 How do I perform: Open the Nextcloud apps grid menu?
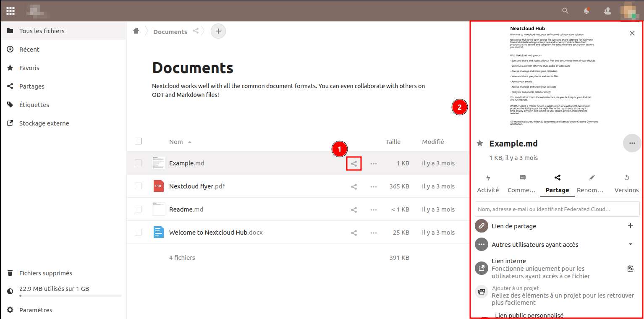tap(10, 11)
